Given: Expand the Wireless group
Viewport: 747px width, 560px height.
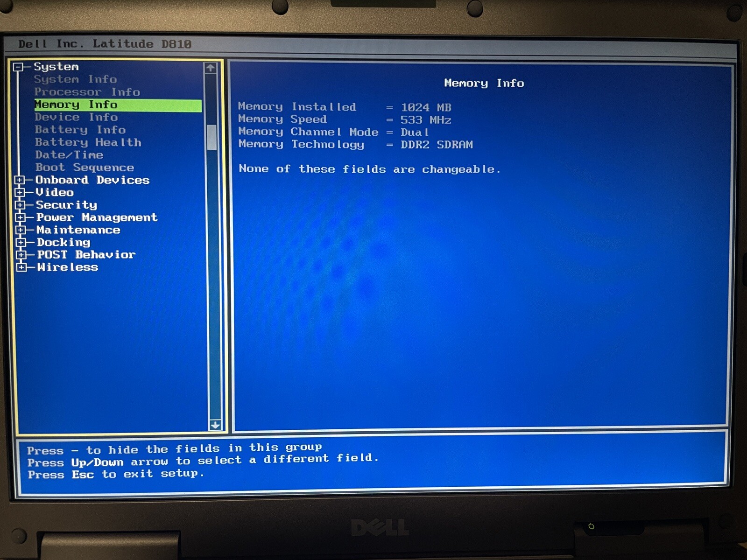Looking at the screenshot, I should (21, 267).
